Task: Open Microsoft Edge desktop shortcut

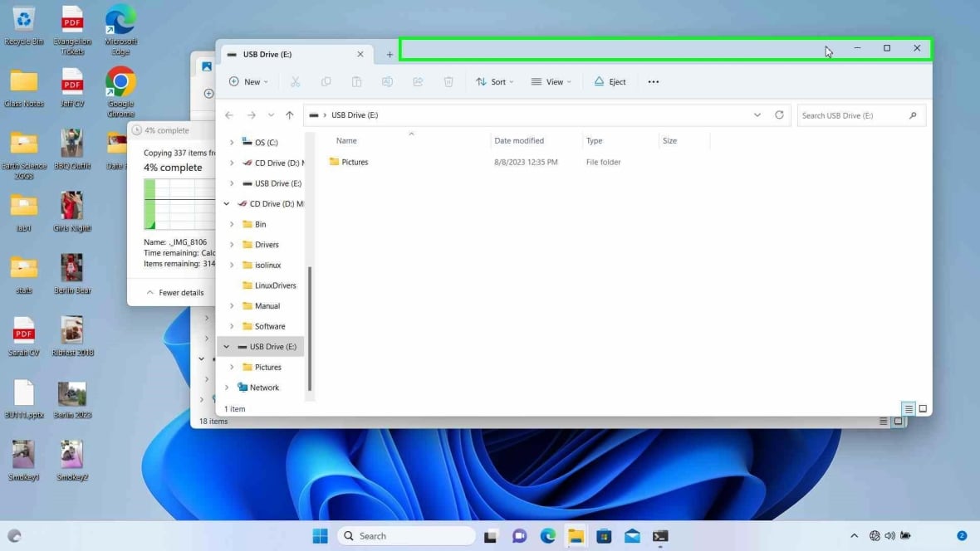Action: 120,30
